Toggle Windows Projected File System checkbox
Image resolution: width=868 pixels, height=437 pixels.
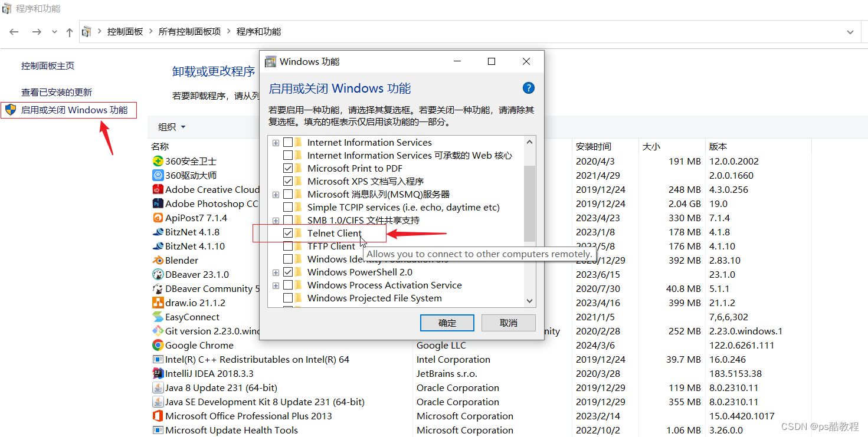[x=288, y=298]
